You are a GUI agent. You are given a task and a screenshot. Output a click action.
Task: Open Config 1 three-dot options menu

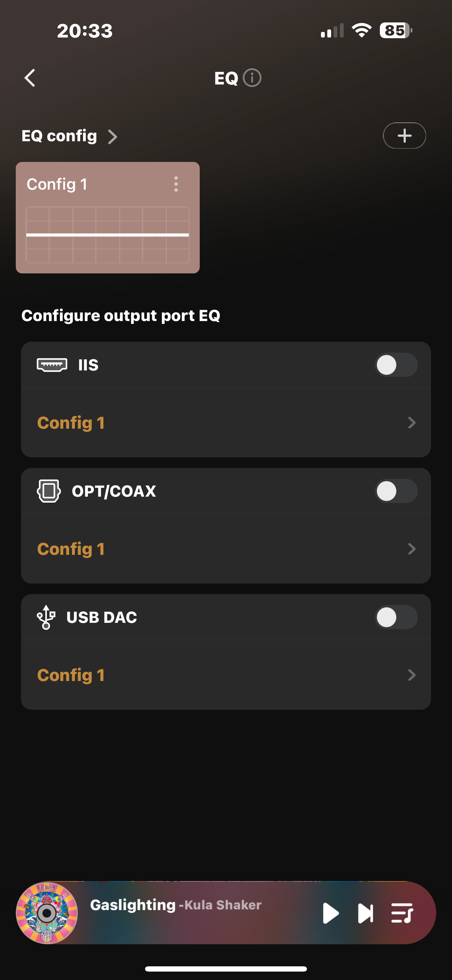[176, 184]
